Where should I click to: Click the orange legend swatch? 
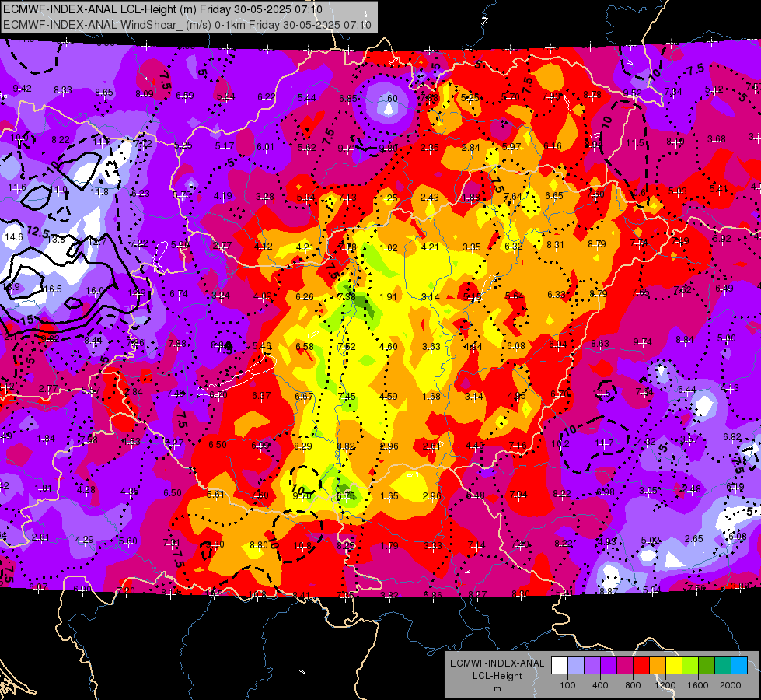[x=657, y=665]
